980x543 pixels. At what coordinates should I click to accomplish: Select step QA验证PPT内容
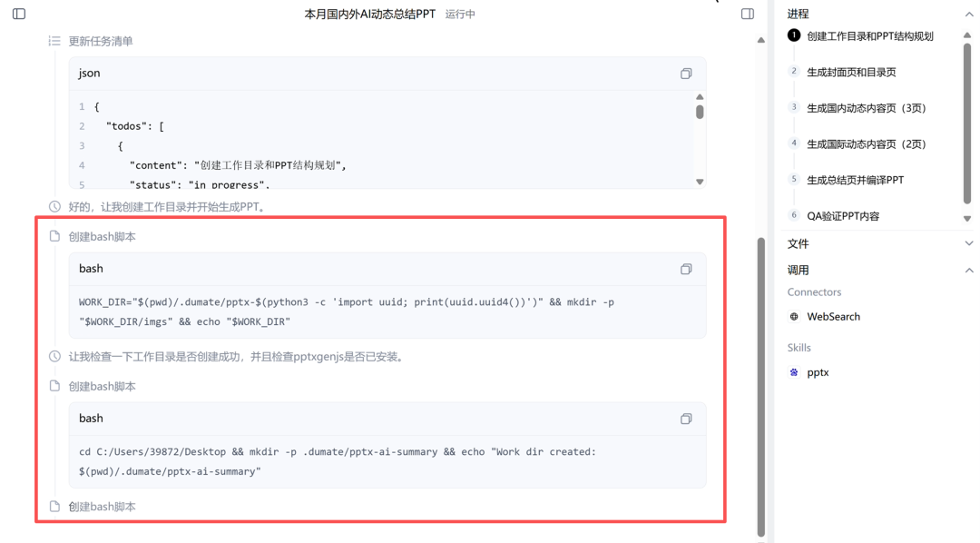pyautogui.click(x=842, y=216)
